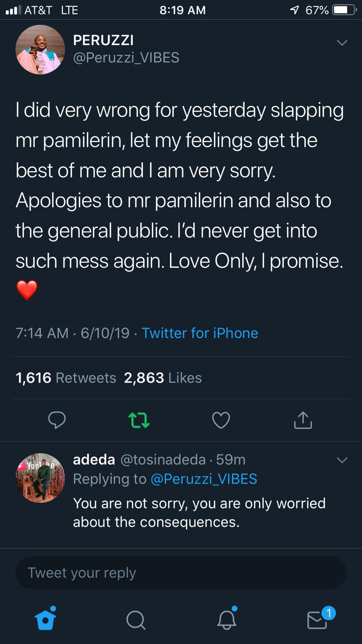Tap the reply speech bubble icon
This screenshot has height=644, width=362.
pyautogui.click(x=57, y=420)
